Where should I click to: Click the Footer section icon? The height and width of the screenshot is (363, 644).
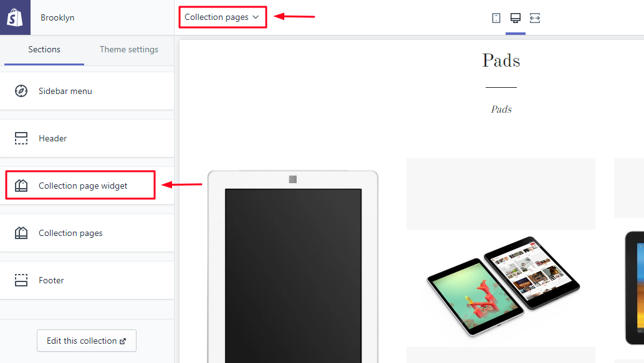(x=21, y=280)
